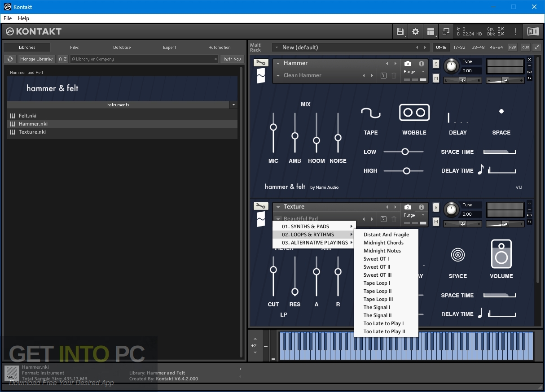Select rack page 17-32
Image resolution: width=545 pixels, height=392 pixels.
point(459,48)
